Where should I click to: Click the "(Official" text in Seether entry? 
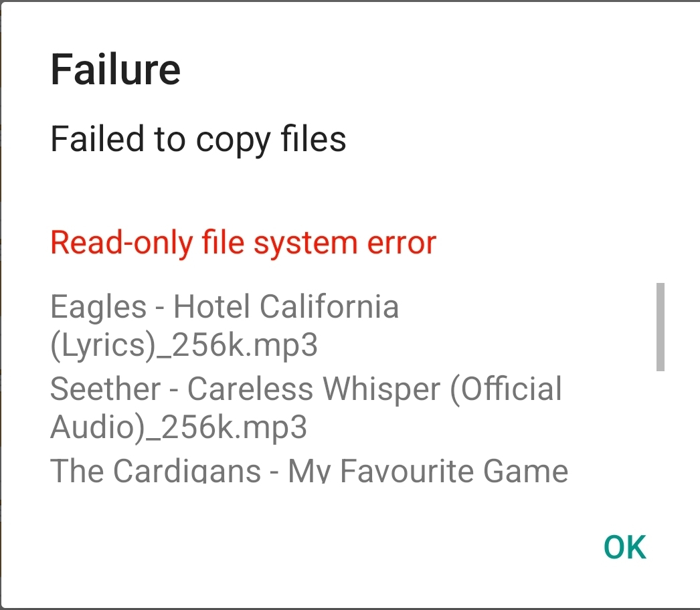coord(506,389)
